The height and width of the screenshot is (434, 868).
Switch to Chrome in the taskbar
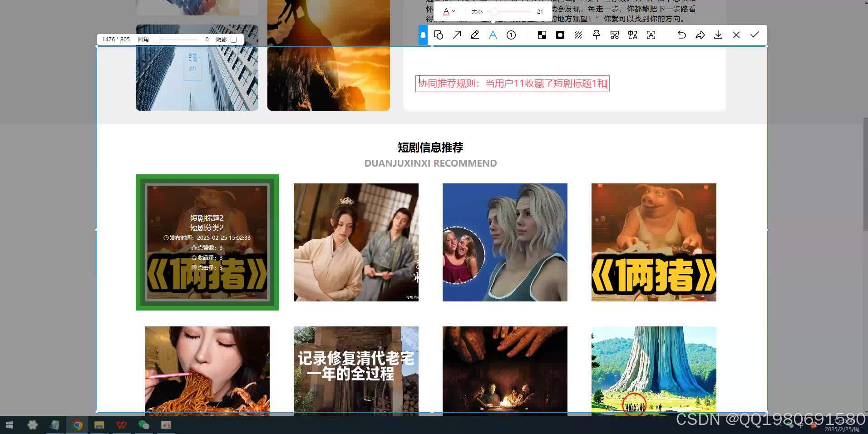(77, 425)
